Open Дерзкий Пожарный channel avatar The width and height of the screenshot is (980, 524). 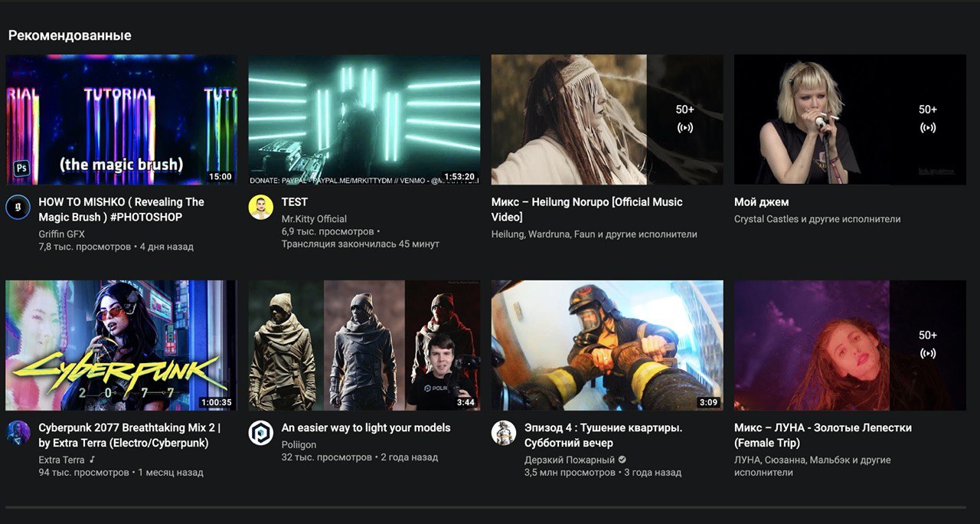503,433
